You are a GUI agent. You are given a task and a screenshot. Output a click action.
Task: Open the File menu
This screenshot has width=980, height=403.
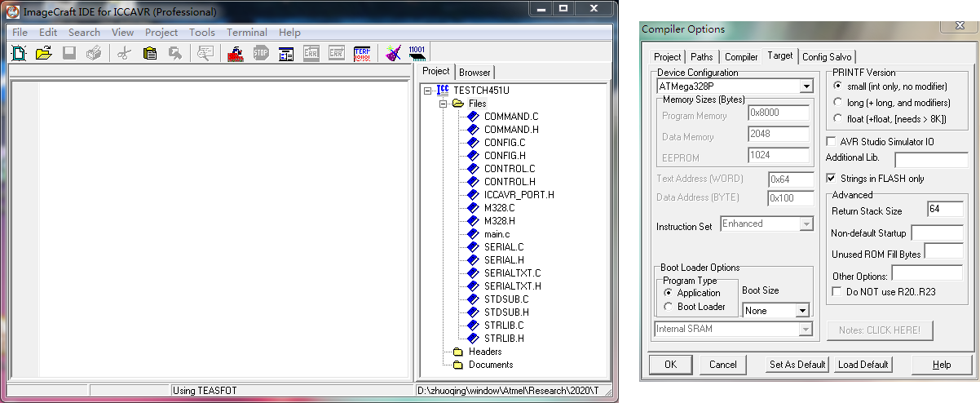pyautogui.click(x=20, y=33)
